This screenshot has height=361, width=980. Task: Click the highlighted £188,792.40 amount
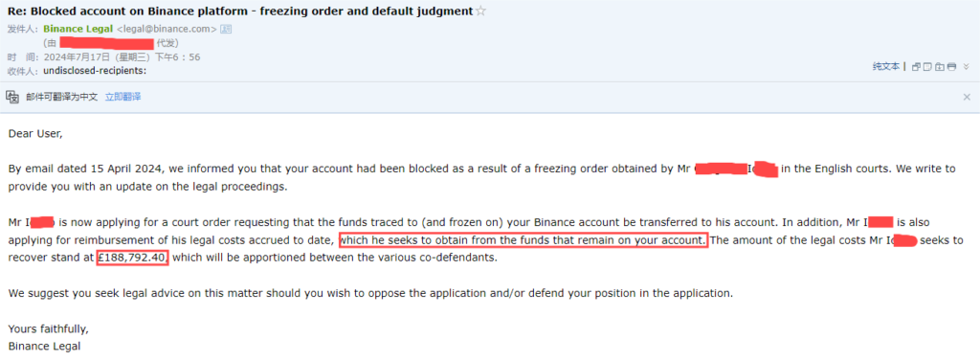tap(132, 258)
